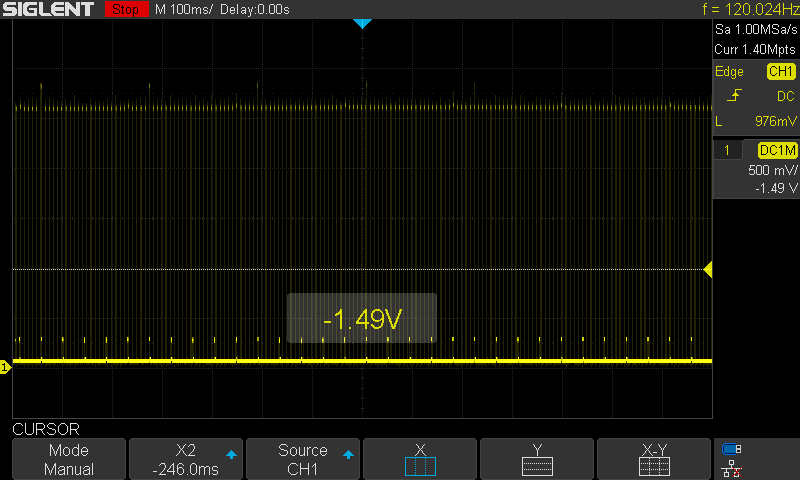800x480 pixels.
Task: Click the sample rate Sa 1.00MSa/s text
Action: 756,30
